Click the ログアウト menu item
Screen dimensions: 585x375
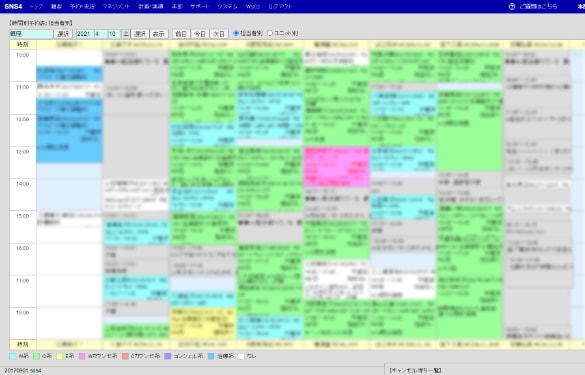coord(280,6)
